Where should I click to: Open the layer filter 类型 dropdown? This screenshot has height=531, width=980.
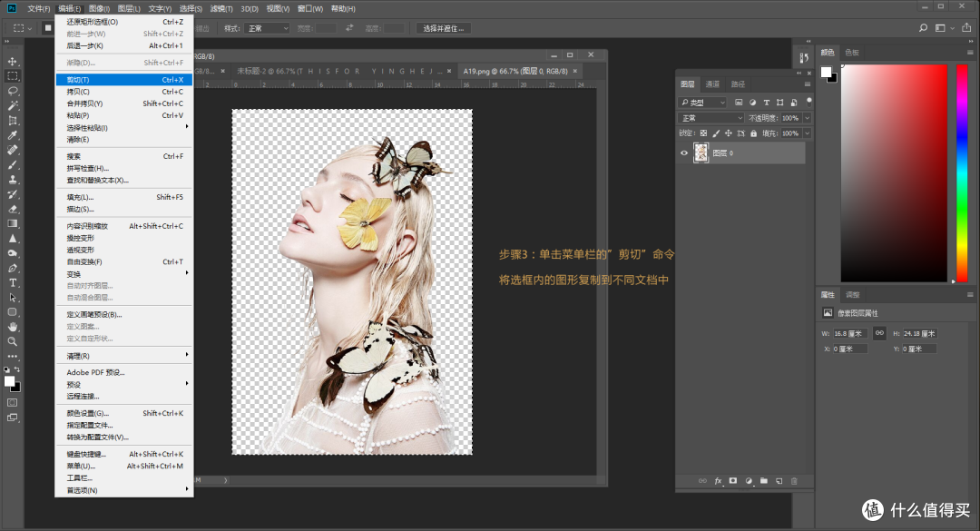coord(703,103)
